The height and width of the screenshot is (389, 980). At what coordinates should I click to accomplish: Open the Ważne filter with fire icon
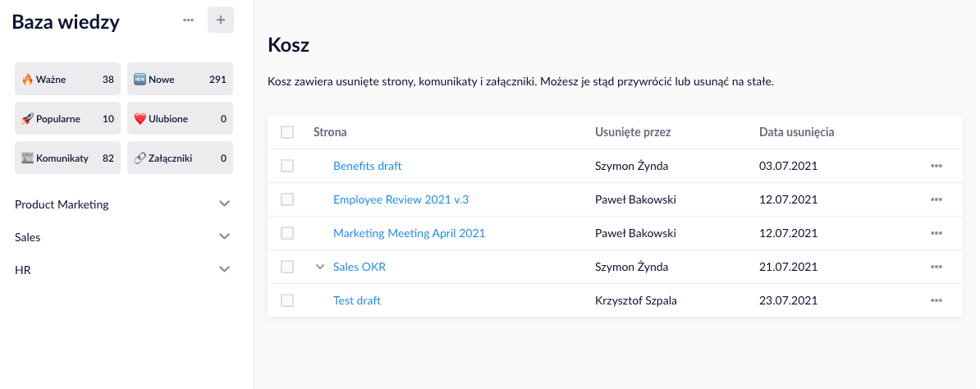[67, 80]
